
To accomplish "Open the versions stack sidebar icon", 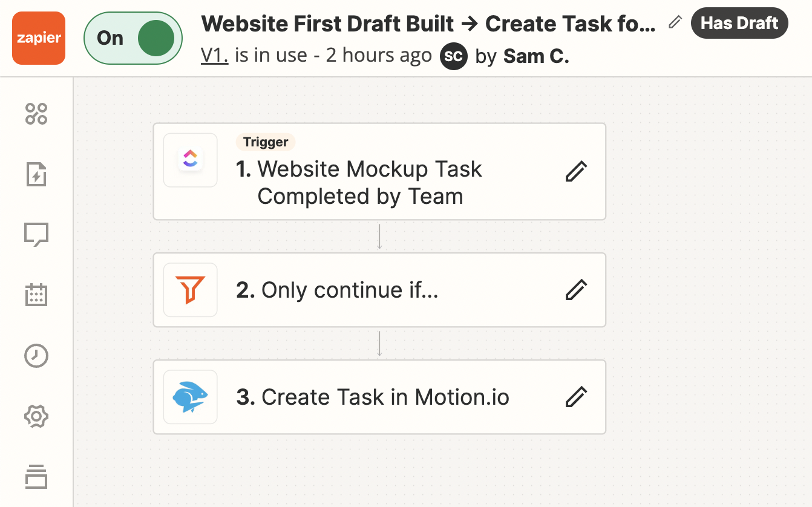I will 36,477.
